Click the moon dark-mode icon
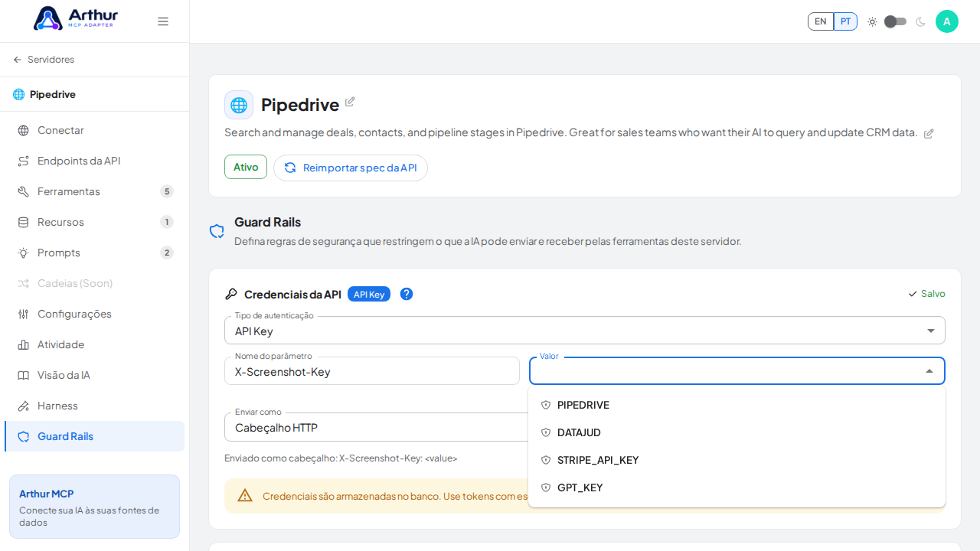Viewport: 980px width, 551px height. [920, 21]
